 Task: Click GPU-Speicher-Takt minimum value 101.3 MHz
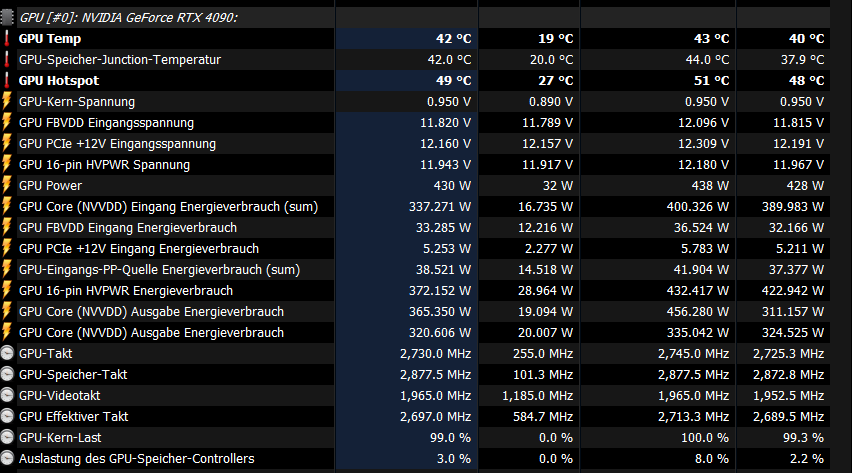click(543, 375)
